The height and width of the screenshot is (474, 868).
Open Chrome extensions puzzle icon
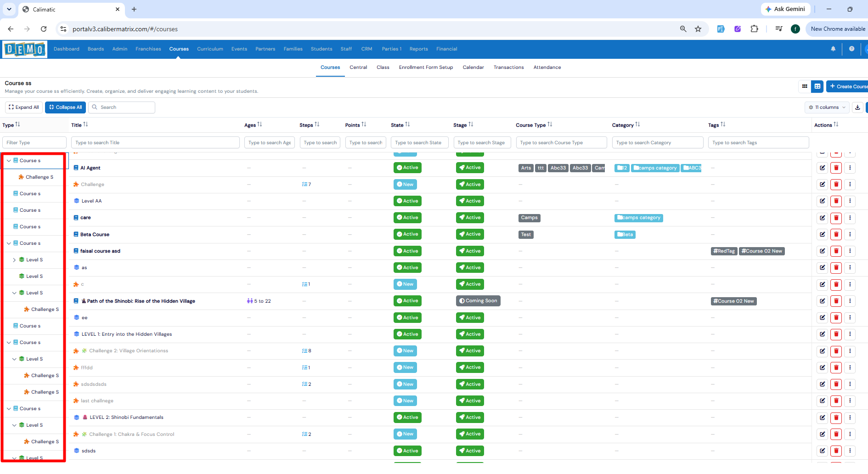click(754, 29)
